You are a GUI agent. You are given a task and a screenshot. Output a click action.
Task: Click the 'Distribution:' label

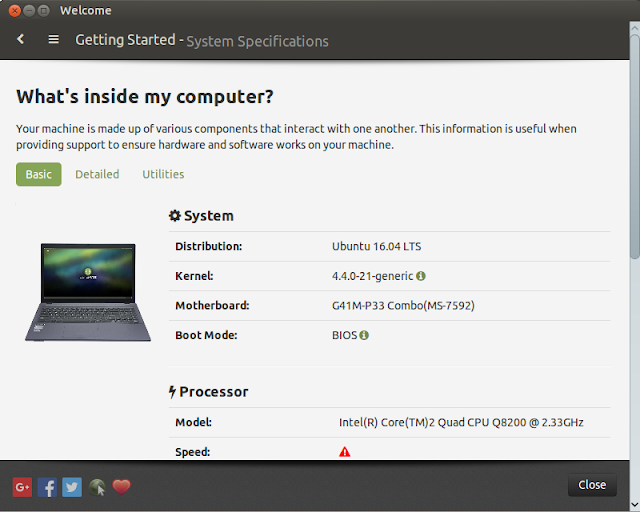click(209, 247)
